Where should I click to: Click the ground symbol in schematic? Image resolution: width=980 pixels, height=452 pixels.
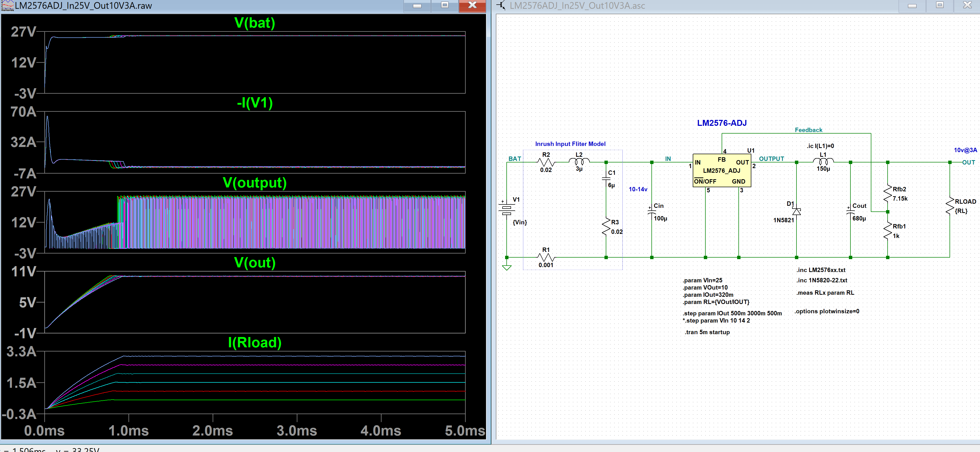507,268
